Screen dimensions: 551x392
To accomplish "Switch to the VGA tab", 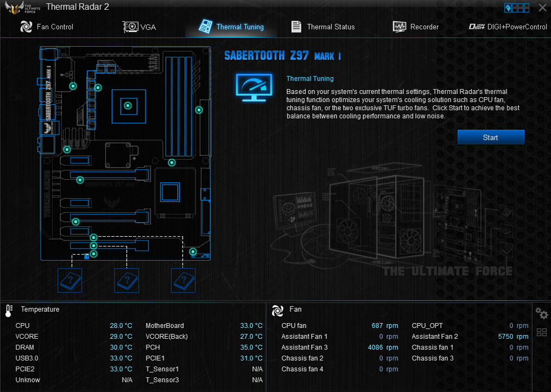I will coord(140,27).
